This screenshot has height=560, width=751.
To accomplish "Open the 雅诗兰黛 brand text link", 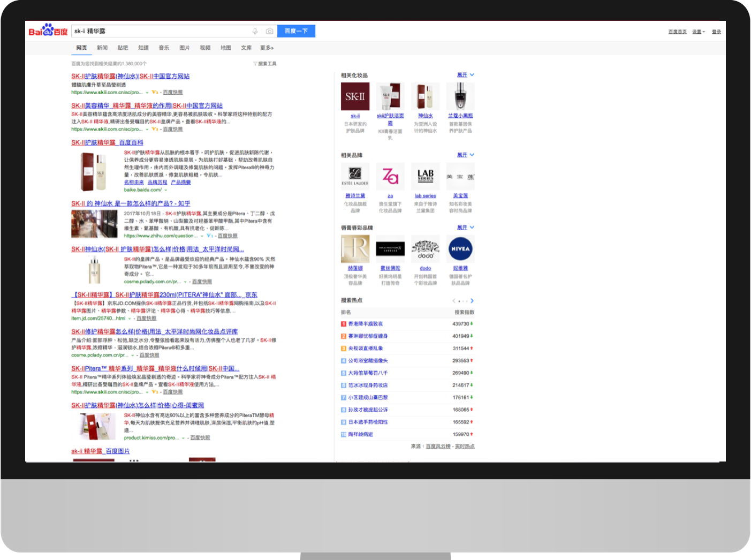I will (355, 196).
